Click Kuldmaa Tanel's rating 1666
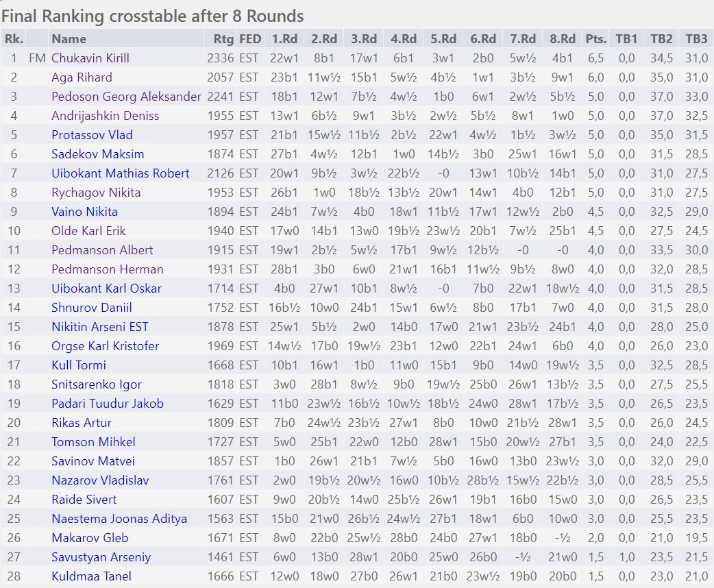This screenshot has height=588, width=714. tap(221, 576)
